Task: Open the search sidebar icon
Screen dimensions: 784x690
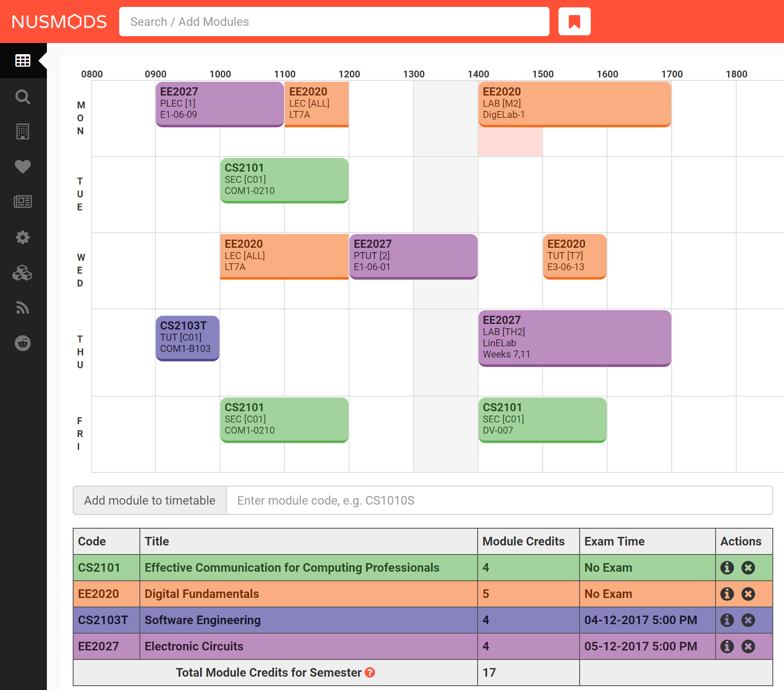Action: (23, 96)
